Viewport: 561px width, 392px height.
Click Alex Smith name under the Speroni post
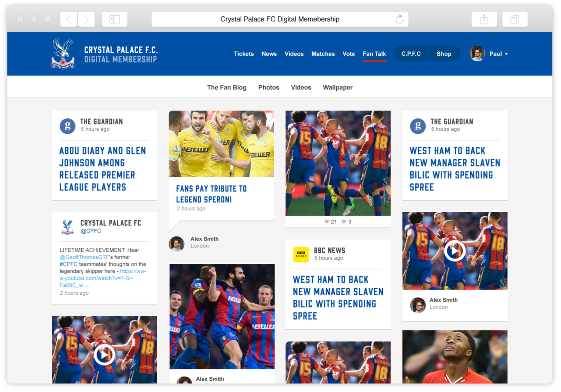point(204,239)
